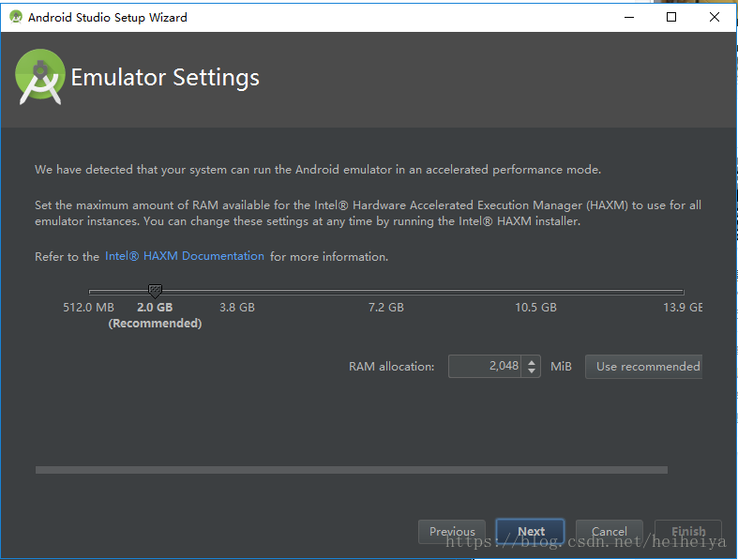The height and width of the screenshot is (560, 738).
Task: Click the 512.0 MB slider label
Action: (88, 308)
